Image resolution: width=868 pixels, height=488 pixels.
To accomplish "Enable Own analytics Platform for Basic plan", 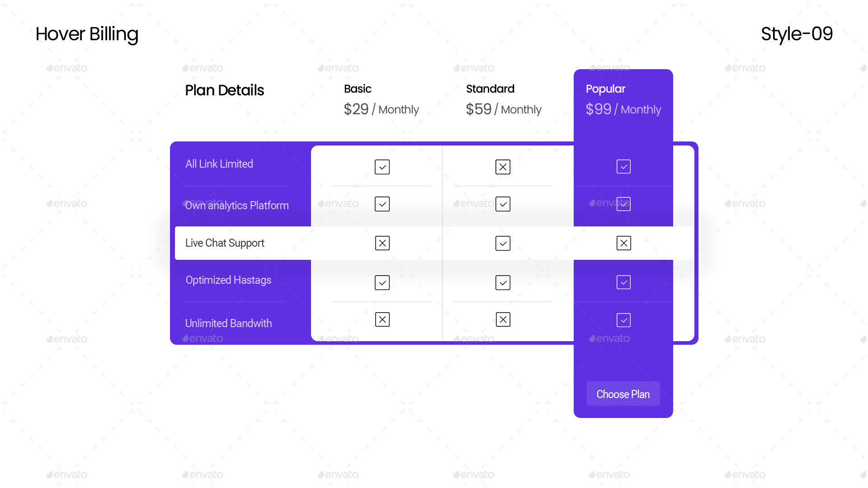I will tap(382, 204).
